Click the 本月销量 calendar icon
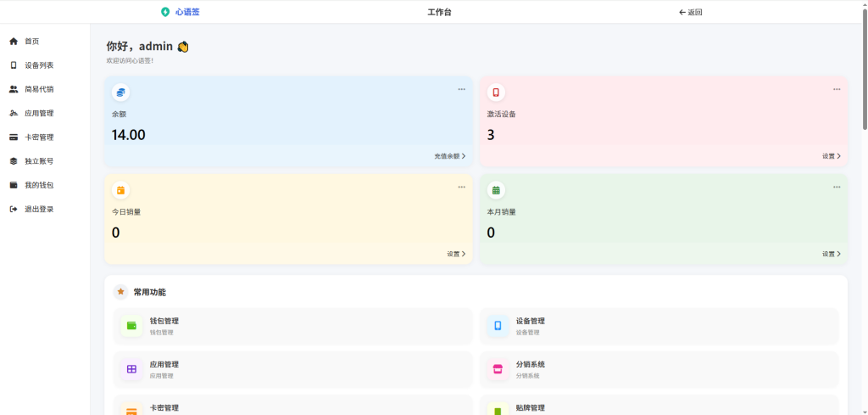Screen dimensions: 868x415 coord(496,190)
